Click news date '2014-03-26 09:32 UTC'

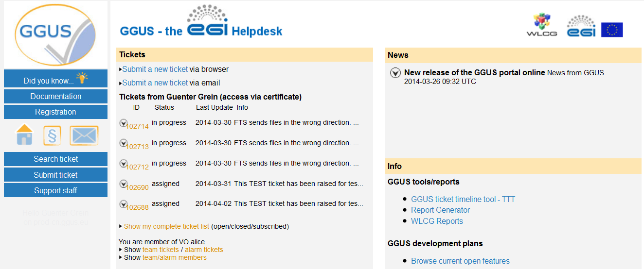440,82
